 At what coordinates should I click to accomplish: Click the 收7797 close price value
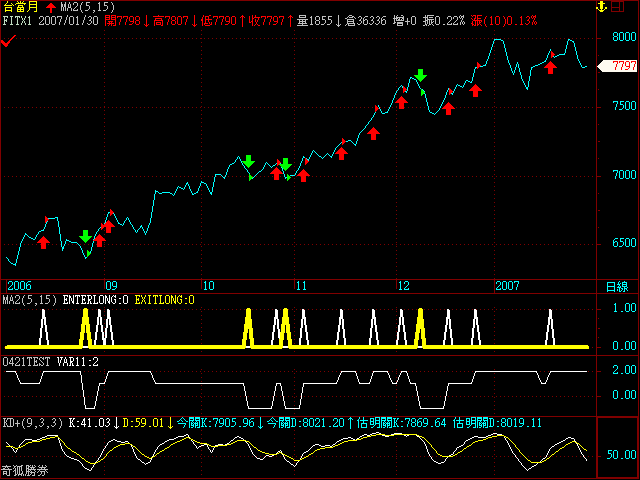click(x=267, y=20)
